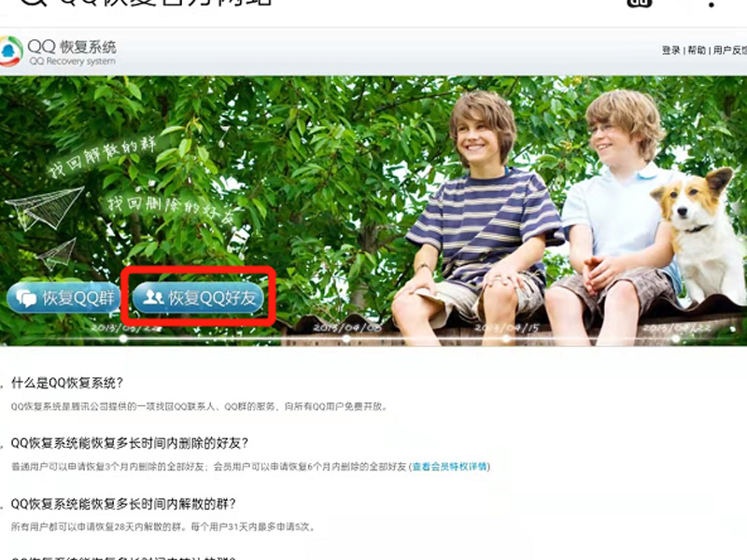The image size is (747, 560).
Task: Open the 帮助 help link
Action: click(x=697, y=50)
